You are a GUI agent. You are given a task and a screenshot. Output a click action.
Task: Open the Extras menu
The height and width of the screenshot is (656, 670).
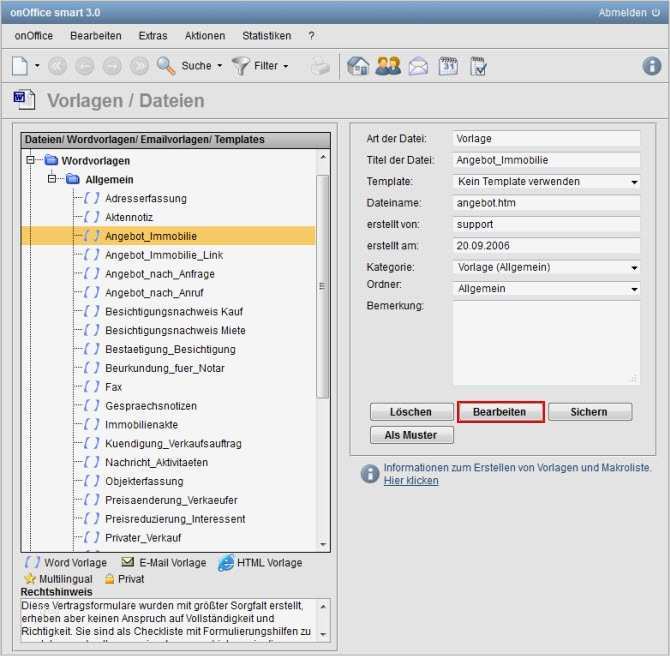(153, 36)
